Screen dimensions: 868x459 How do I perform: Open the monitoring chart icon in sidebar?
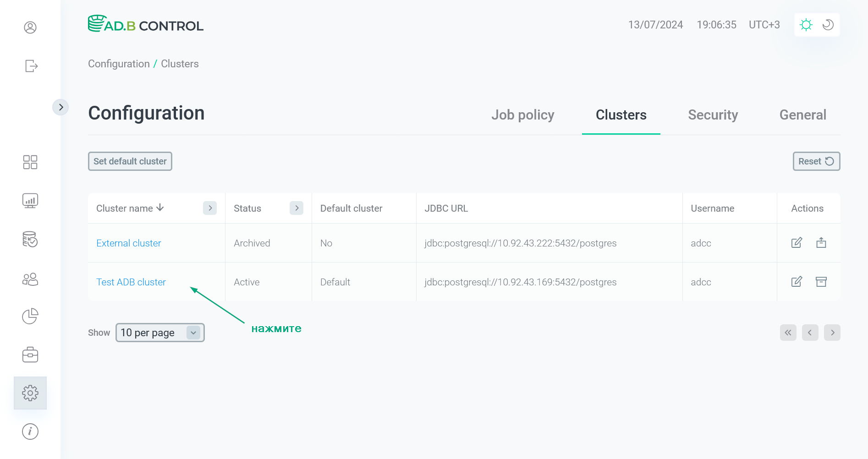[30, 201]
